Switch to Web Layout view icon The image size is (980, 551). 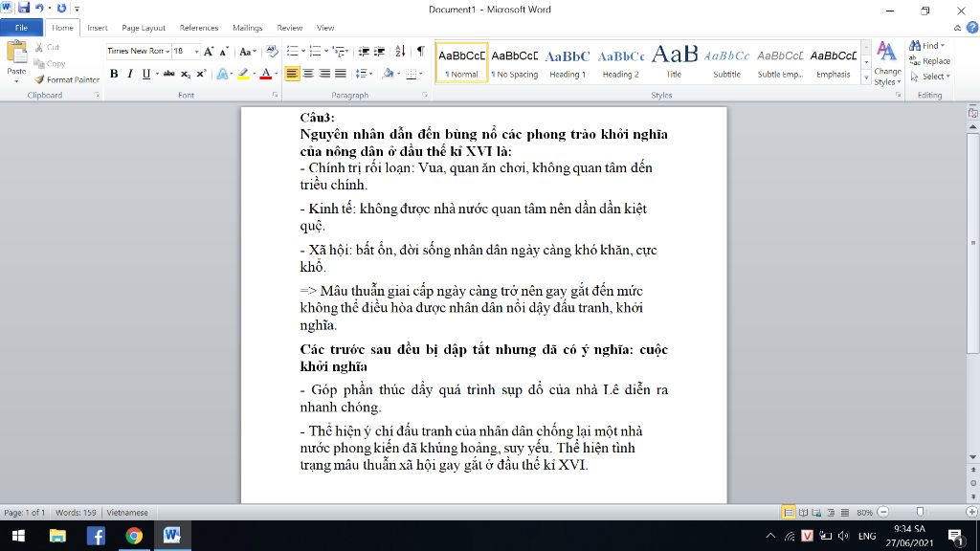817,513
